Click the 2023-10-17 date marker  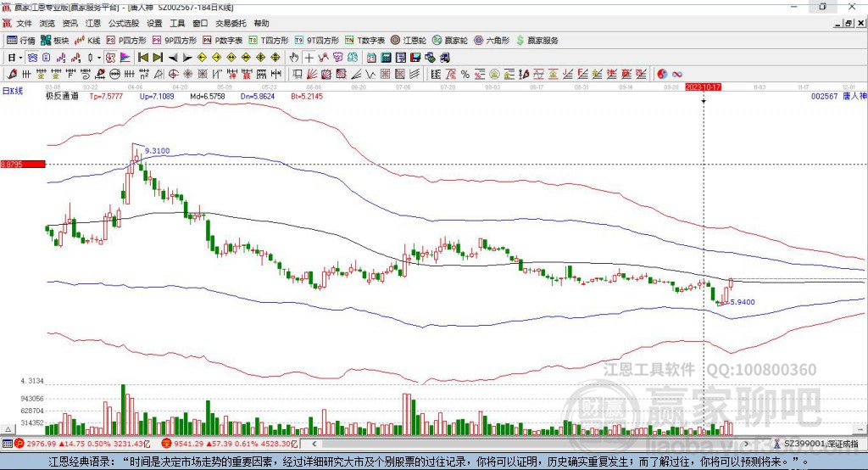click(x=703, y=87)
